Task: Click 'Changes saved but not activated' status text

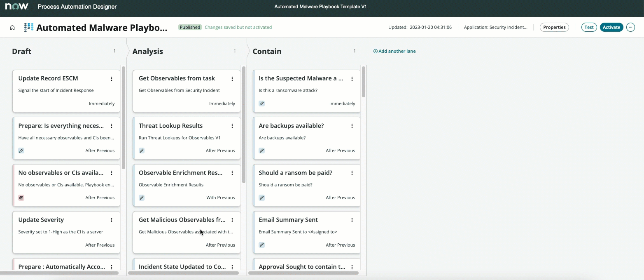Action: 238,27
